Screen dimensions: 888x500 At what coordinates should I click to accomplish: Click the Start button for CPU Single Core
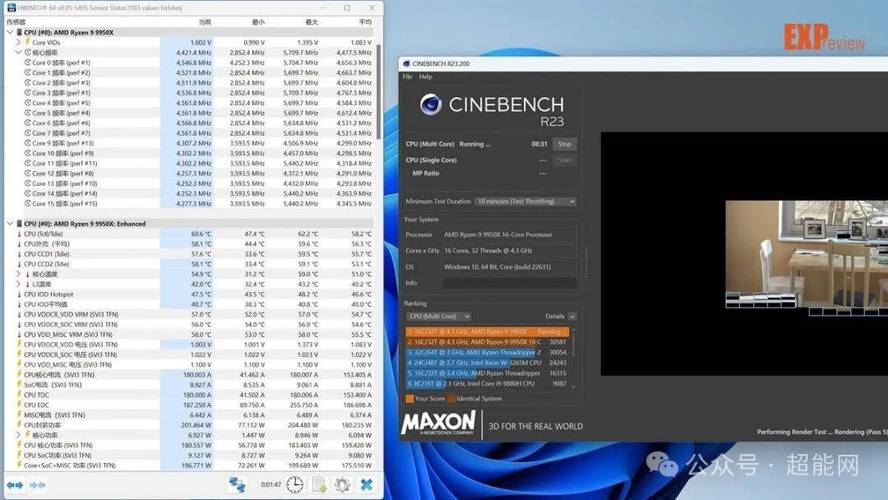[x=565, y=160]
